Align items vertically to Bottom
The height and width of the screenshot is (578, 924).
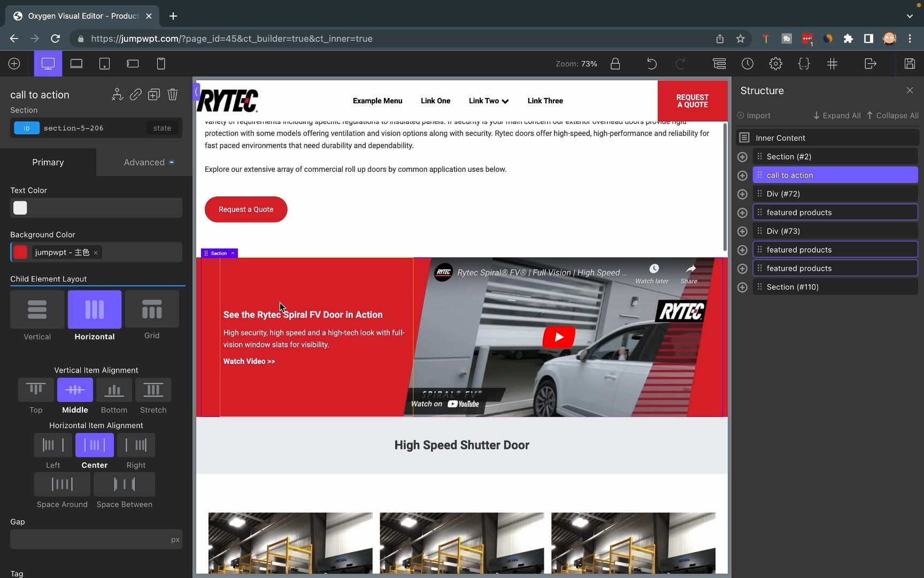click(114, 390)
